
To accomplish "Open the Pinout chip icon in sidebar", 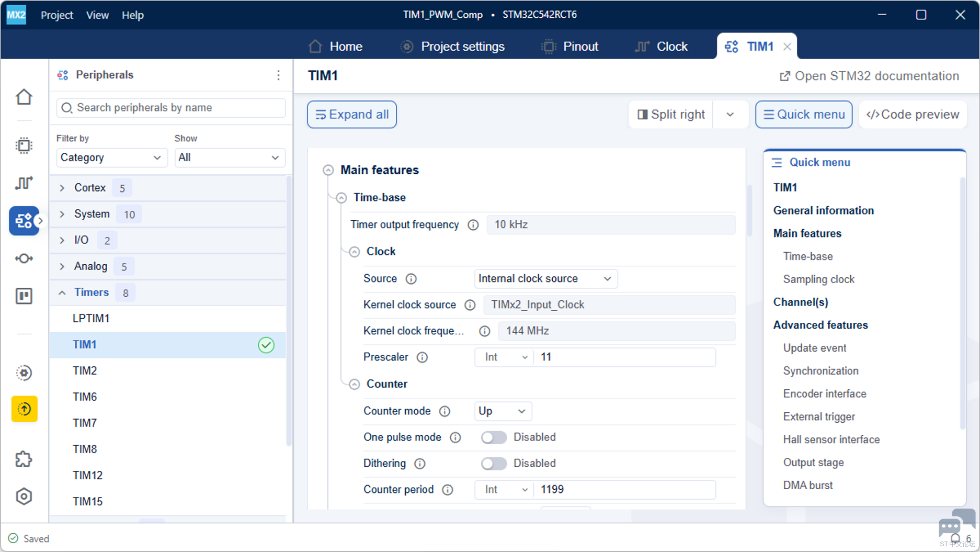I will click(x=24, y=145).
